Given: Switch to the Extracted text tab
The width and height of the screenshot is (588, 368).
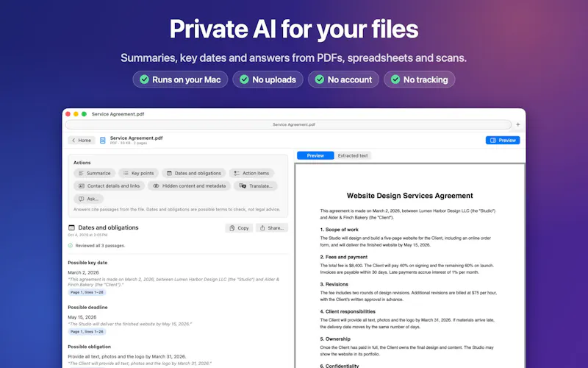Looking at the screenshot, I should point(353,155).
